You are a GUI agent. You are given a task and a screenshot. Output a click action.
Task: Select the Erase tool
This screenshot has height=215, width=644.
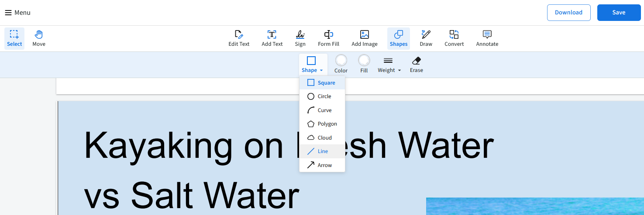(417, 65)
